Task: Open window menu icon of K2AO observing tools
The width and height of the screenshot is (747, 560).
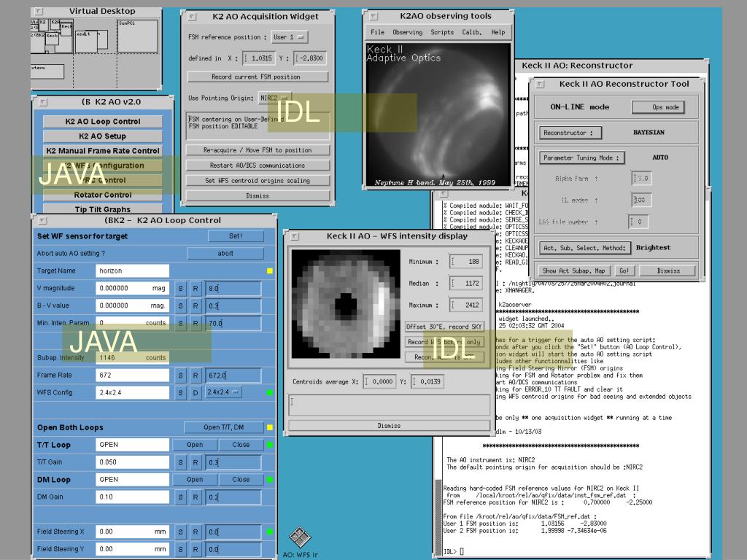Action: click(373, 16)
